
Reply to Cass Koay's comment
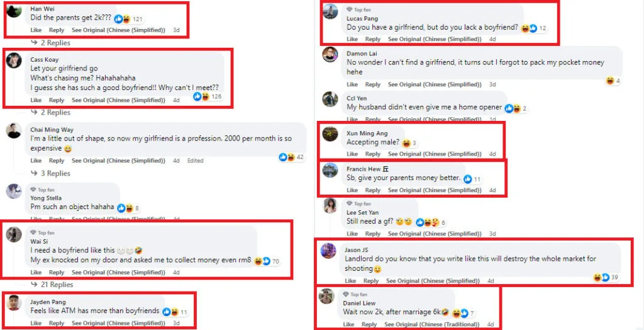click(57, 100)
